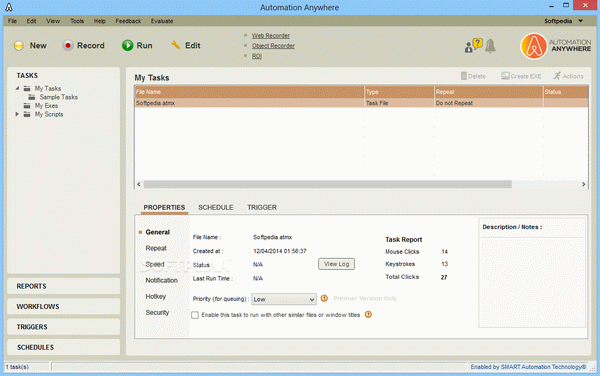600x376 pixels.
Task: Click the Task File type cell
Action: pyautogui.click(x=399, y=103)
